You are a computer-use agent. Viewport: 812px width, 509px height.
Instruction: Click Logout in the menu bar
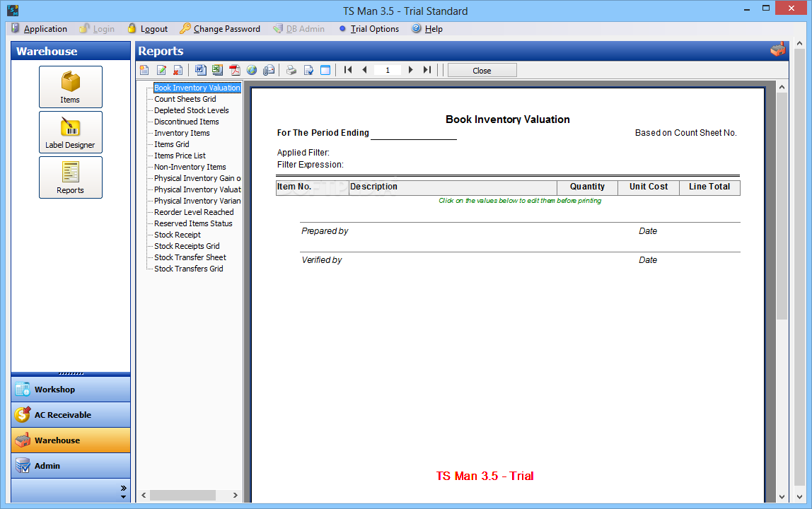pos(148,29)
